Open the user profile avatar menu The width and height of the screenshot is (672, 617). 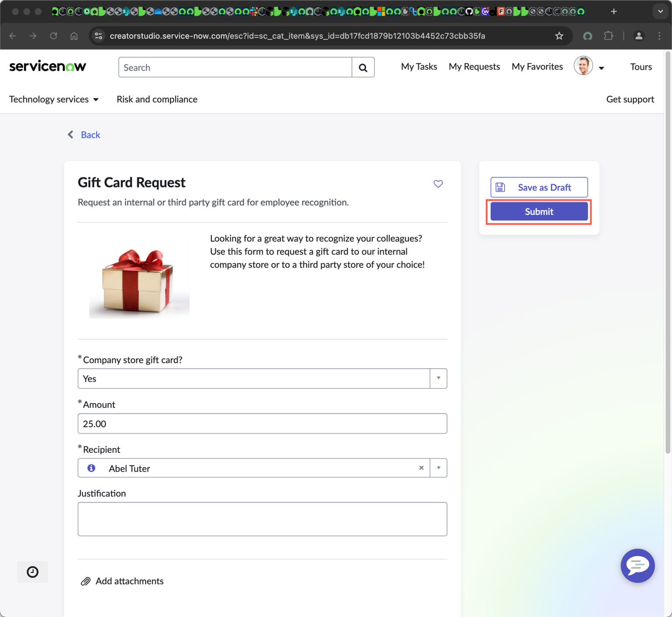[x=589, y=67]
